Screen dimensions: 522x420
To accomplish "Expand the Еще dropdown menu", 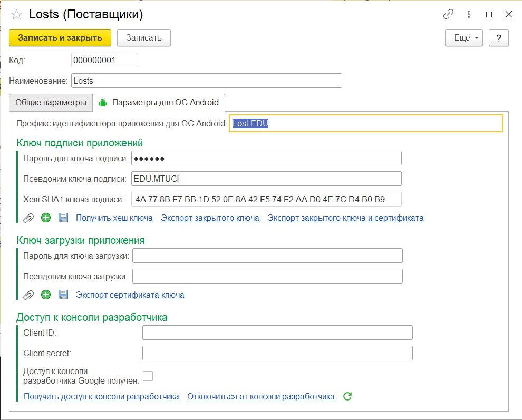I will 464,37.
